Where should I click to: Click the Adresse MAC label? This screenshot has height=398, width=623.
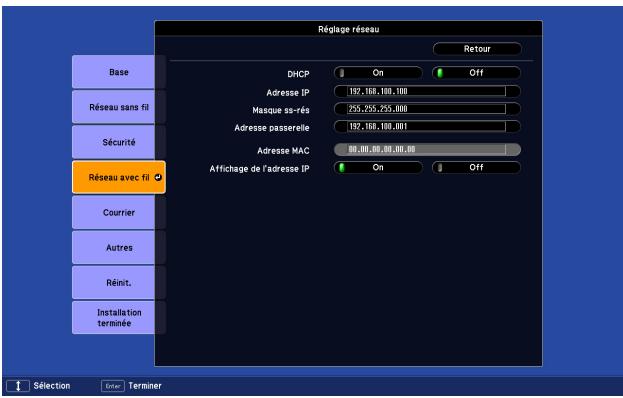tap(283, 151)
